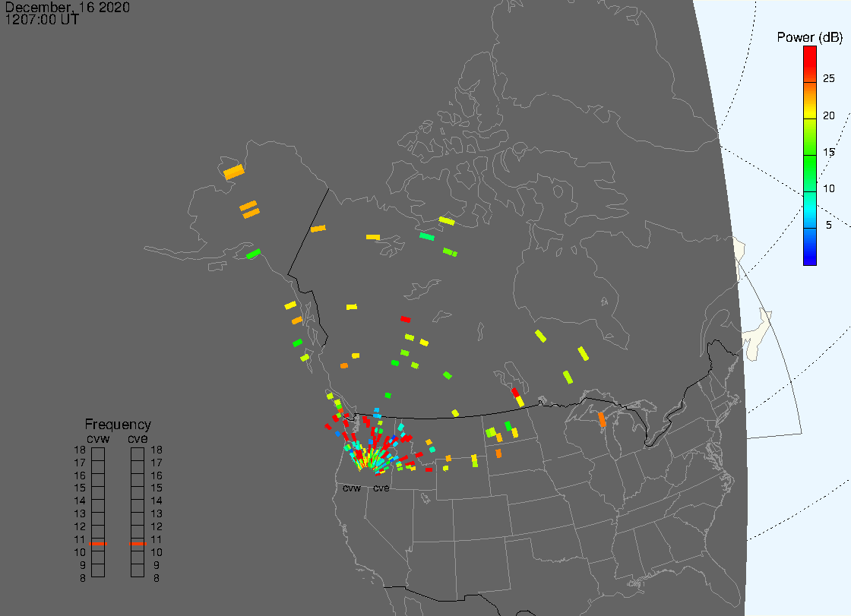This screenshot has height=616, width=851.
Task: Click the "Frequency" legend title
Action: click(118, 425)
